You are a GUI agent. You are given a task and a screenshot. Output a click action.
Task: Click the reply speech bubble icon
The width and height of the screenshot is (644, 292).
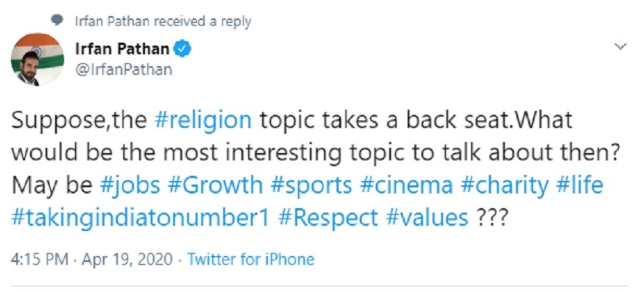(58, 20)
